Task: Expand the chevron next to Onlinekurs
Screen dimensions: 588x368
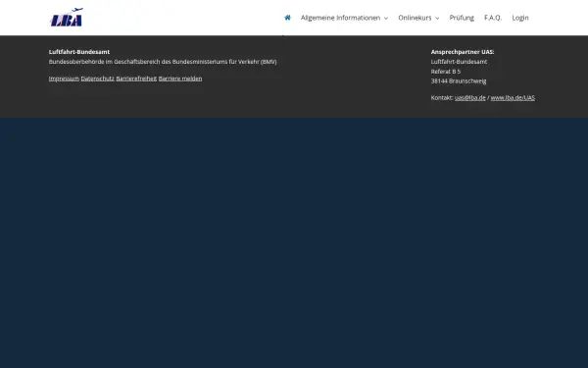Action: (437, 18)
